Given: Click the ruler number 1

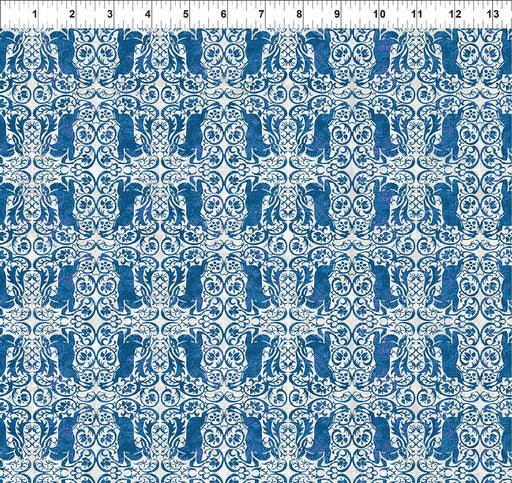Looking at the screenshot, I should pyautogui.click(x=34, y=14).
